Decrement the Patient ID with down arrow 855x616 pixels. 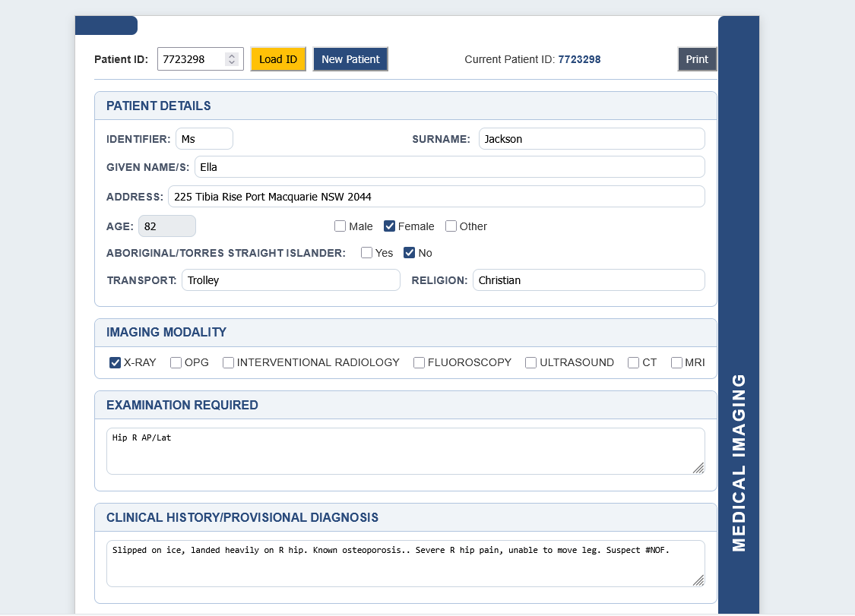[232, 62]
